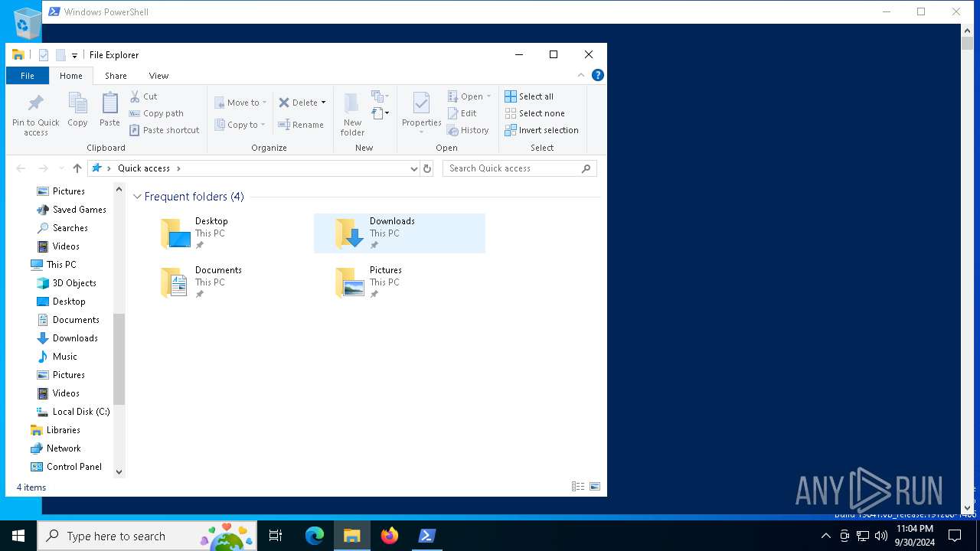Collapse the Frequent folders section

(138, 197)
